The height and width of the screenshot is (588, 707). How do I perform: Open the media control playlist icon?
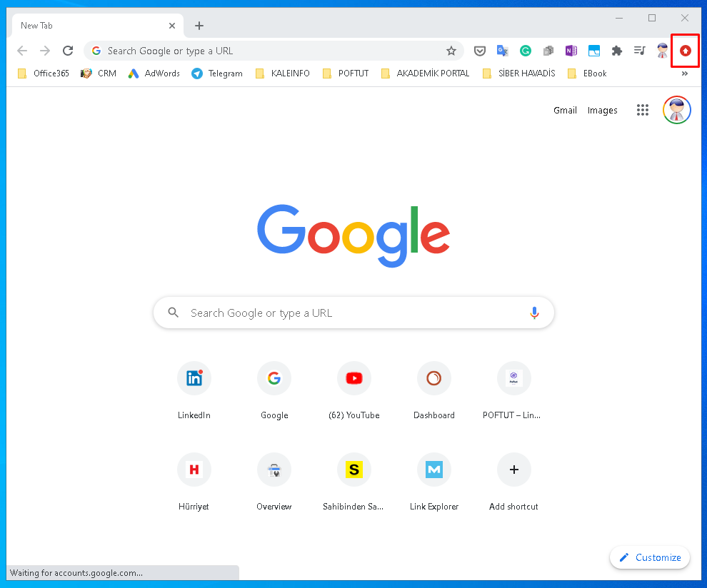tap(639, 51)
